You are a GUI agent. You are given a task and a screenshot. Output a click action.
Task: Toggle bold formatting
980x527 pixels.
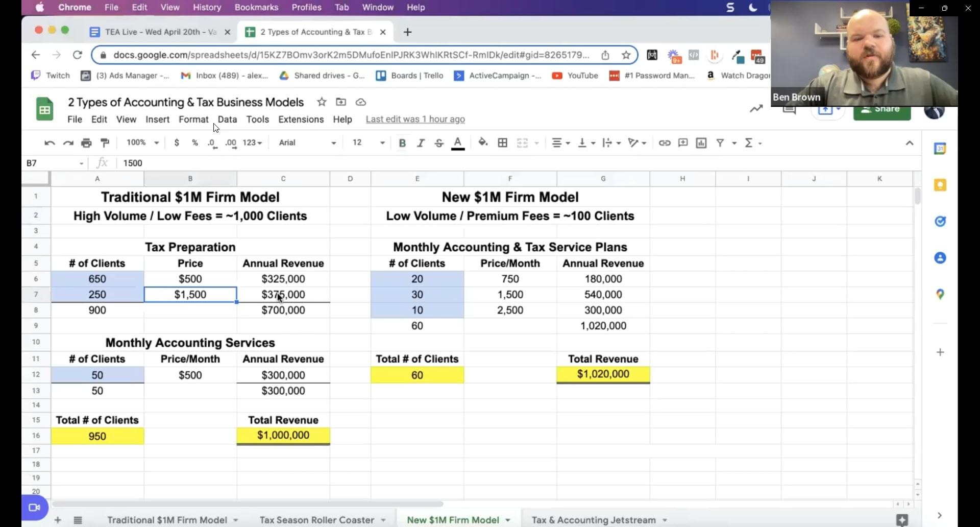[x=402, y=143]
